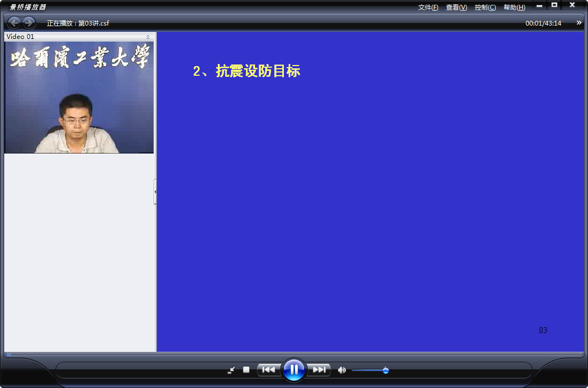Click the elapsed time 00:01/43:14

click(543, 23)
